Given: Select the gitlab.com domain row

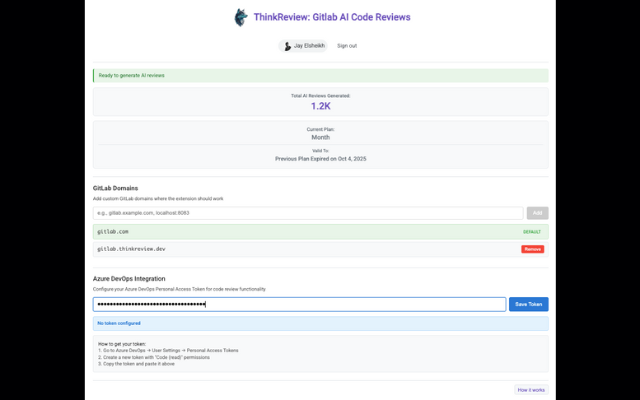Looking at the screenshot, I should pos(320,232).
